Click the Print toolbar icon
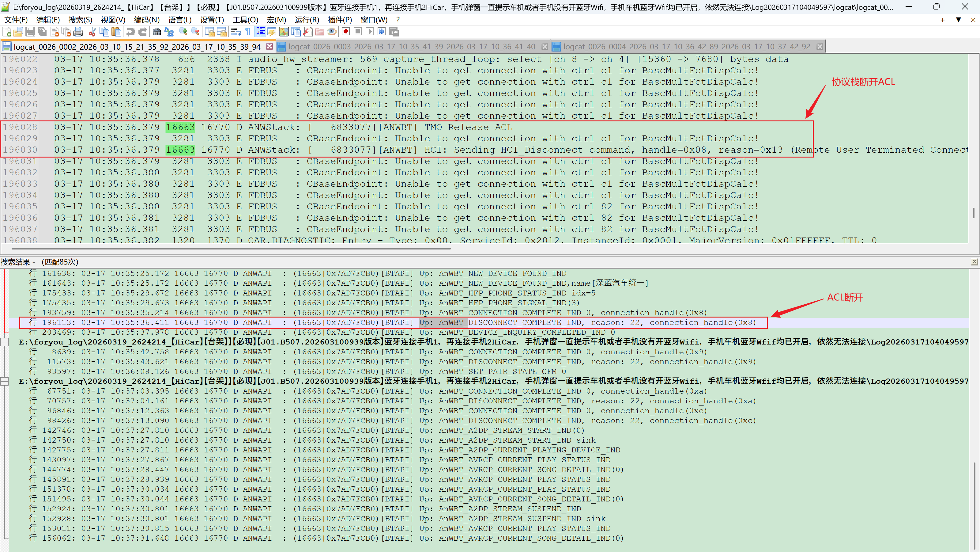The image size is (980, 552). point(78,32)
